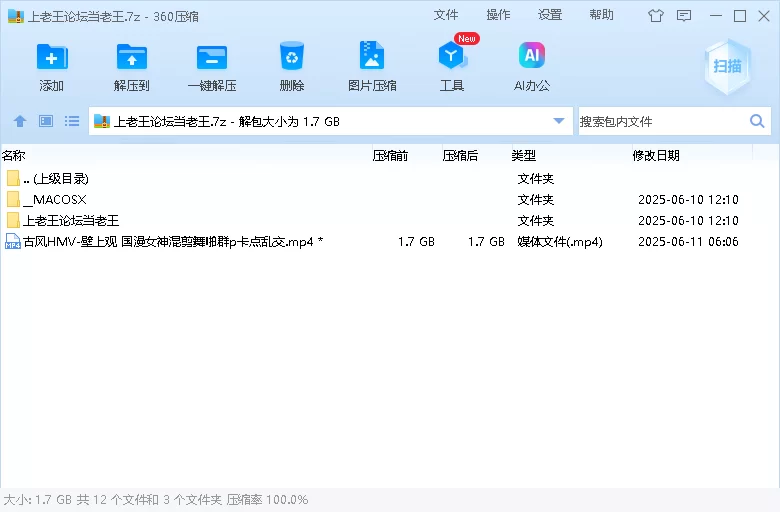Click the Scan (扫描) hexagon button

point(727,66)
